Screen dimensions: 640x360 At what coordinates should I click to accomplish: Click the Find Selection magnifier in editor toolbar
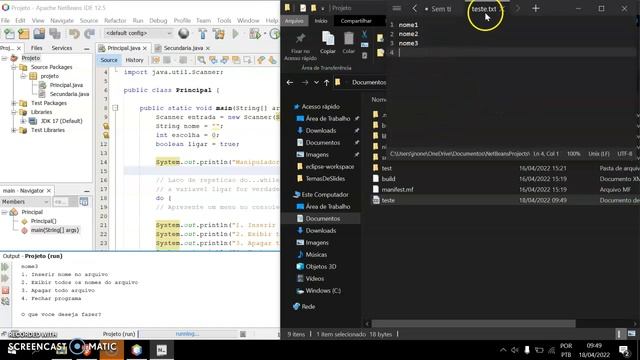[x=201, y=60]
